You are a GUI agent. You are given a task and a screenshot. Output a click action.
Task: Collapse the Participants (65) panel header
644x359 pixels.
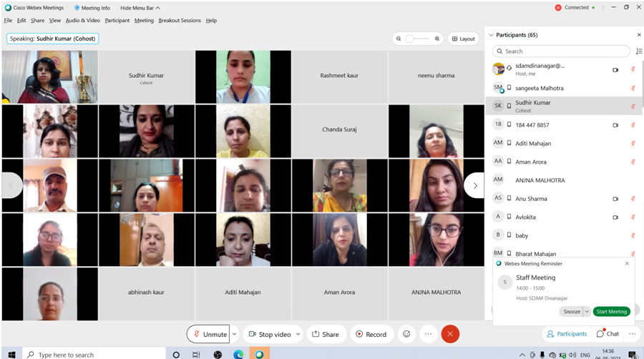491,35
